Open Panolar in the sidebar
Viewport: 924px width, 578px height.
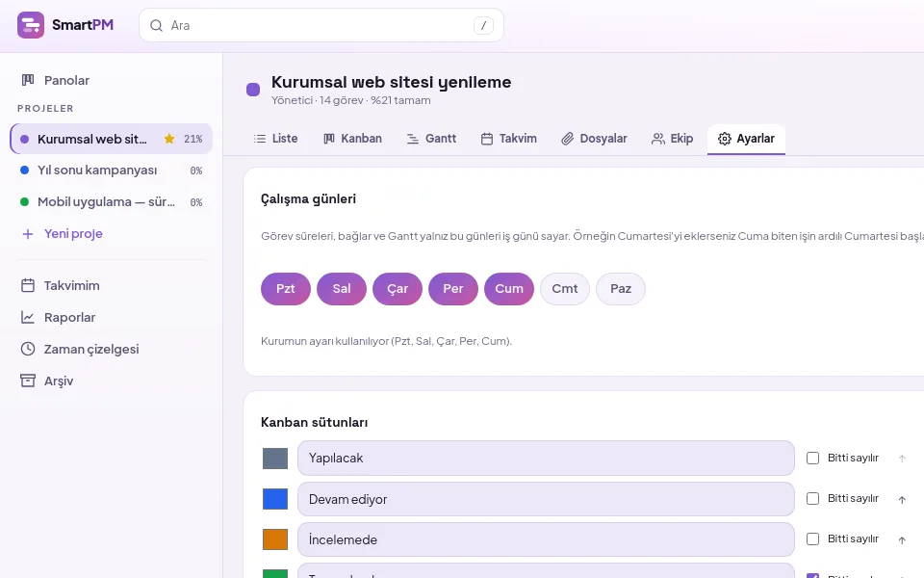click(111, 80)
